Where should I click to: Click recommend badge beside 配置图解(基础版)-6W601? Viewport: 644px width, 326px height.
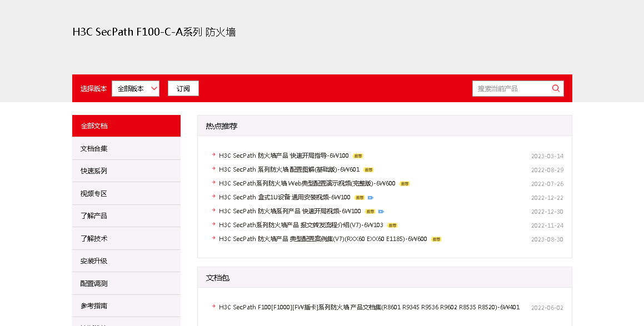pos(368,170)
